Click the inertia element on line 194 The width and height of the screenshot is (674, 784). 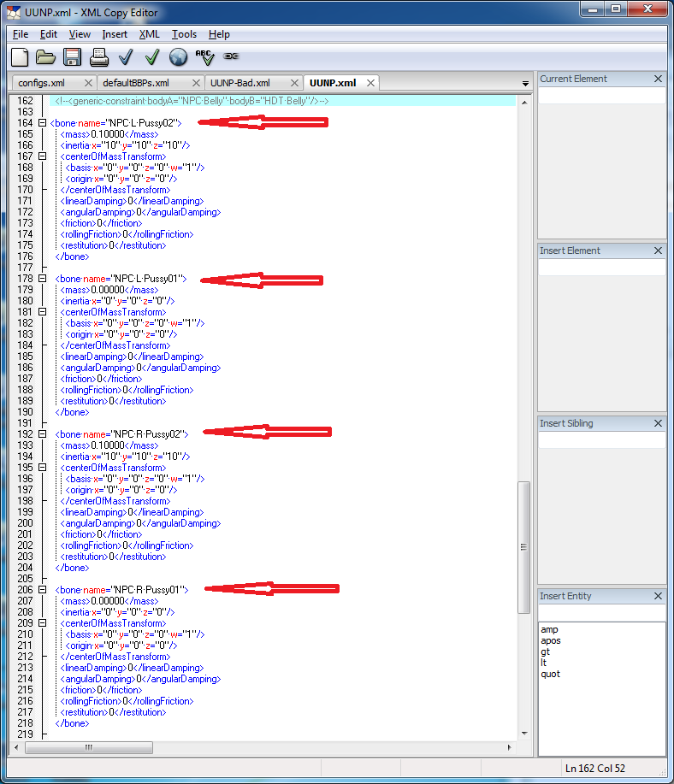pyautogui.click(x=125, y=457)
